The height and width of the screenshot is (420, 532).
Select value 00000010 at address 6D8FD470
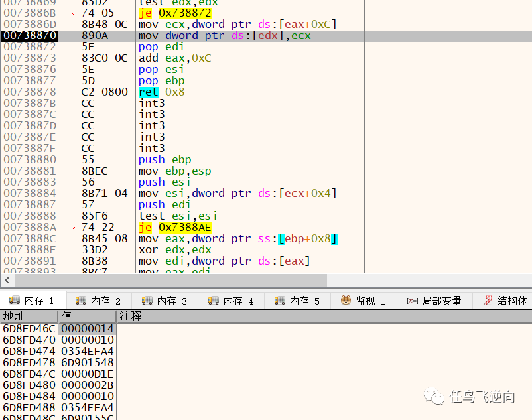pyautogui.click(x=88, y=340)
